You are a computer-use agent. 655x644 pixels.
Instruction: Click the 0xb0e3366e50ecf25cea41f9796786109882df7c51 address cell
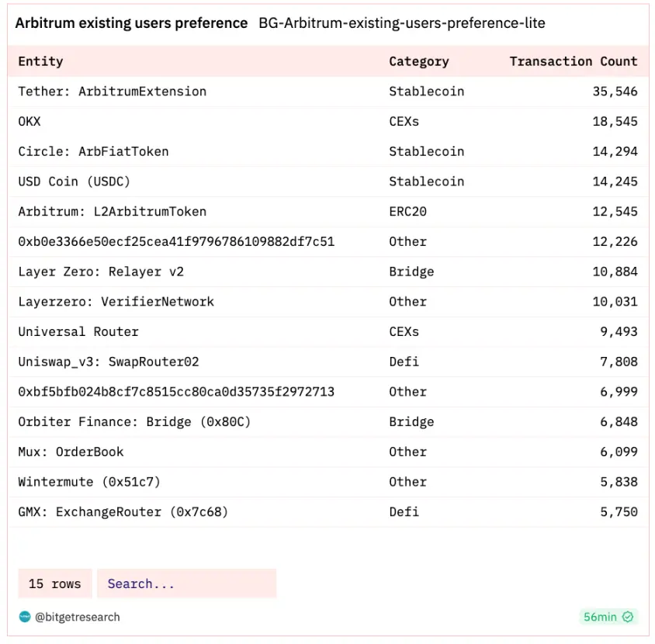point(176,241)
